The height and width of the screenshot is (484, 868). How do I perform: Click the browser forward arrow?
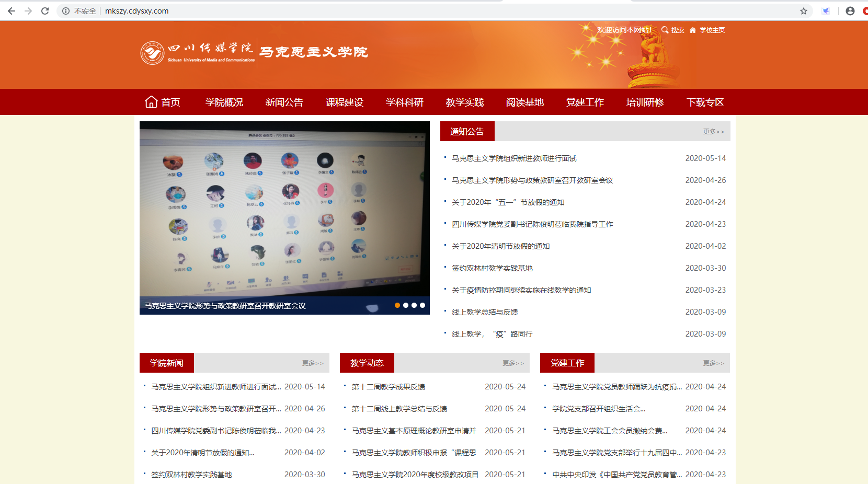(28, 11)
